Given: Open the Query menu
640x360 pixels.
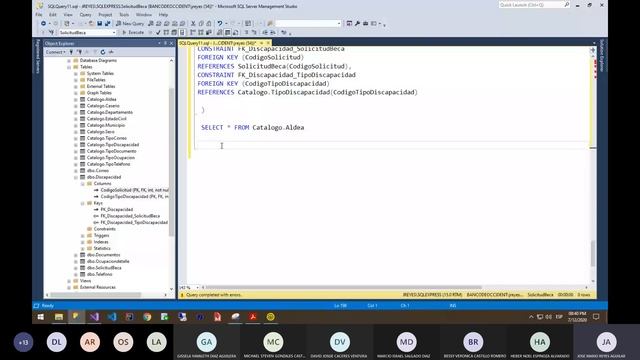Looking at the screenshot, I should [85, 15].
